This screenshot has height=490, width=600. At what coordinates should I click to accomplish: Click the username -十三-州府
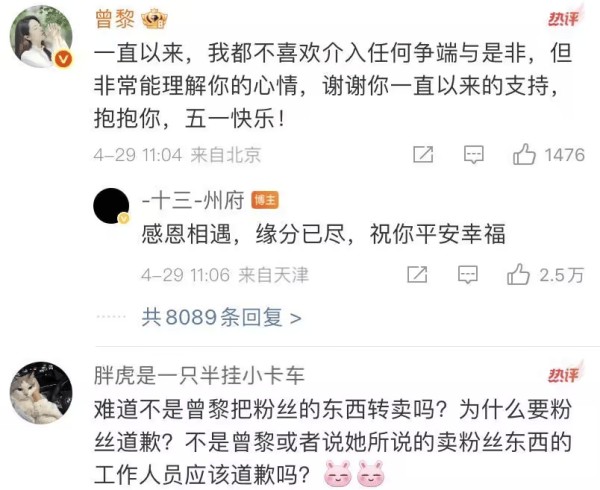[193, 200]
